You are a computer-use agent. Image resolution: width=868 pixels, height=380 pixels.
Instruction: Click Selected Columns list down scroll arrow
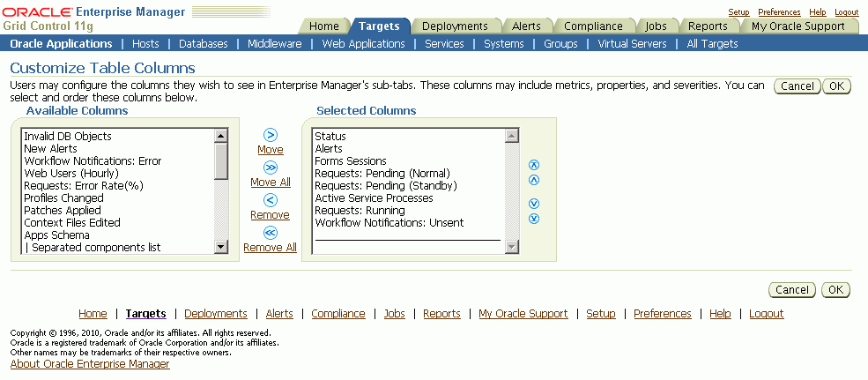click(x=512, y=247)
